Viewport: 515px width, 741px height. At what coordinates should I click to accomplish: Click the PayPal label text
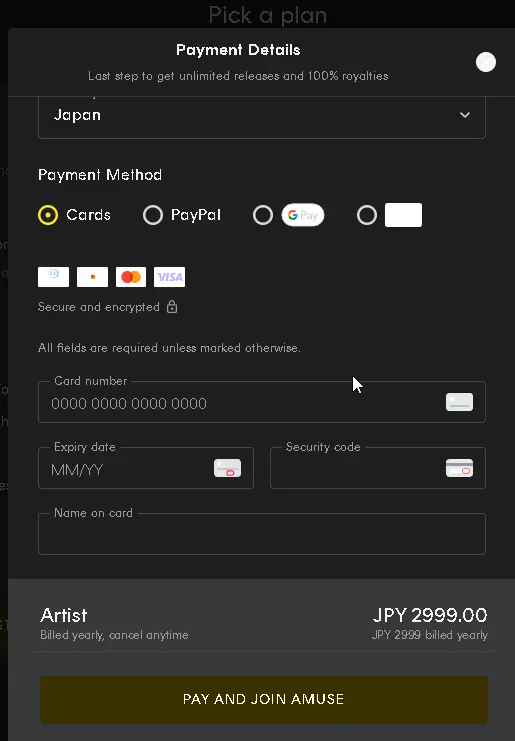pos(196,215)
